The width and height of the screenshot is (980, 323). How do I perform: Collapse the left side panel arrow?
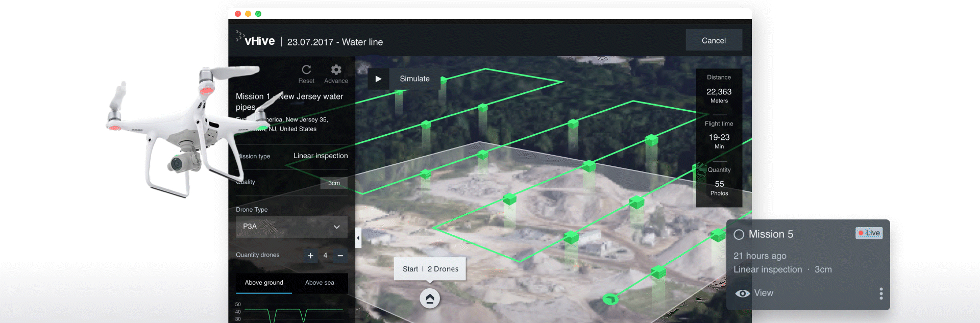(358, 238)
